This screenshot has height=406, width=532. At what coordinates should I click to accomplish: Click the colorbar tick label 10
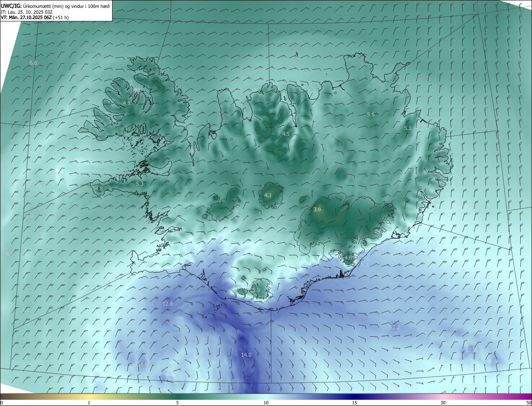click(266, 403)
